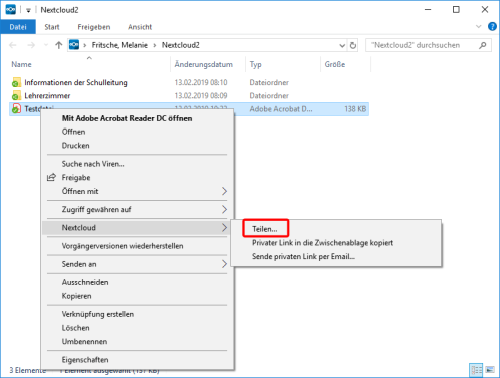Viewport: 500px width, 378px height.
Task: Open the address bar history dropdown
Action: [x=342, y=45]
